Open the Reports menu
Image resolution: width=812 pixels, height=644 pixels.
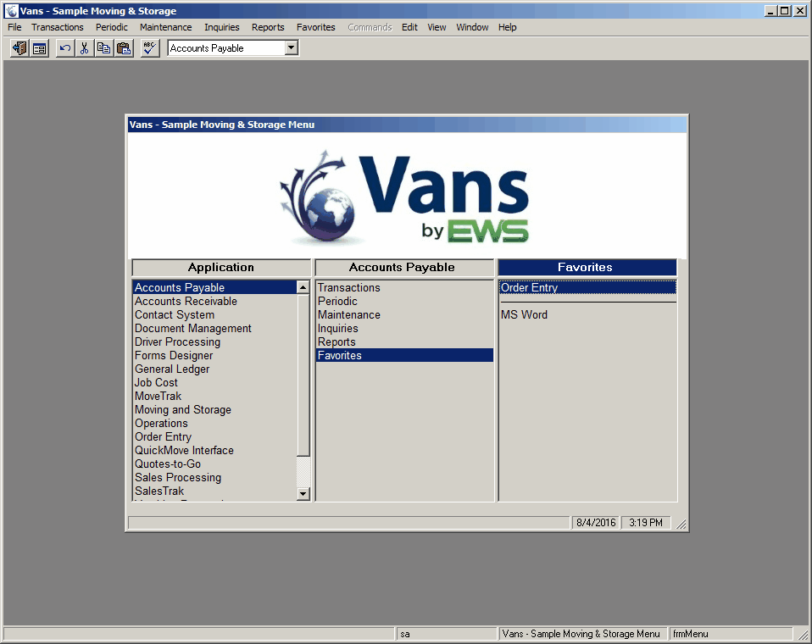tap(268, 27)
